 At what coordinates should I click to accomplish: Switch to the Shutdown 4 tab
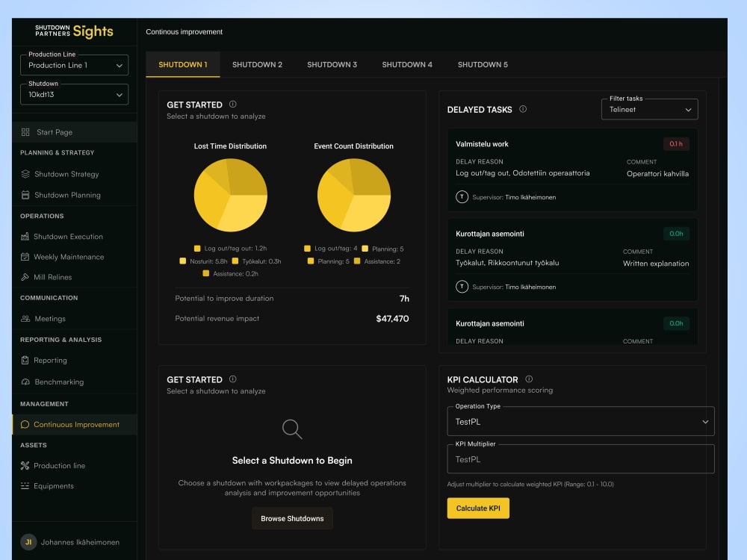click(407, 64)
